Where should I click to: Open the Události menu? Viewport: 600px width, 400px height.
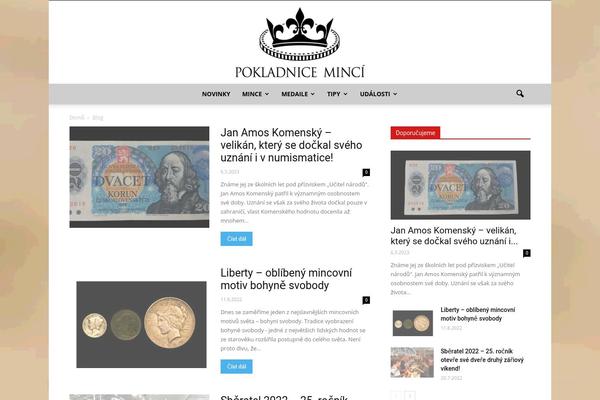(378, 94)
